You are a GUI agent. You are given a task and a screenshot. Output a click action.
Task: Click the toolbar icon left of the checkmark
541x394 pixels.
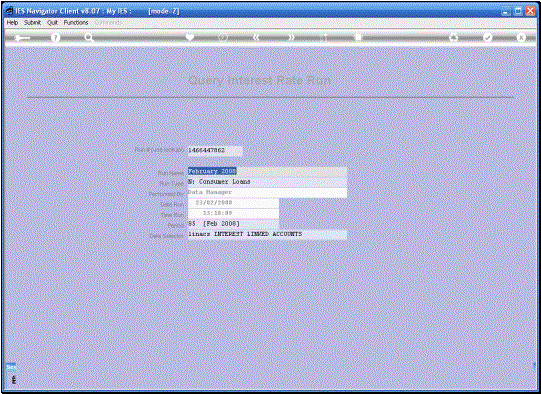[454, 37]
